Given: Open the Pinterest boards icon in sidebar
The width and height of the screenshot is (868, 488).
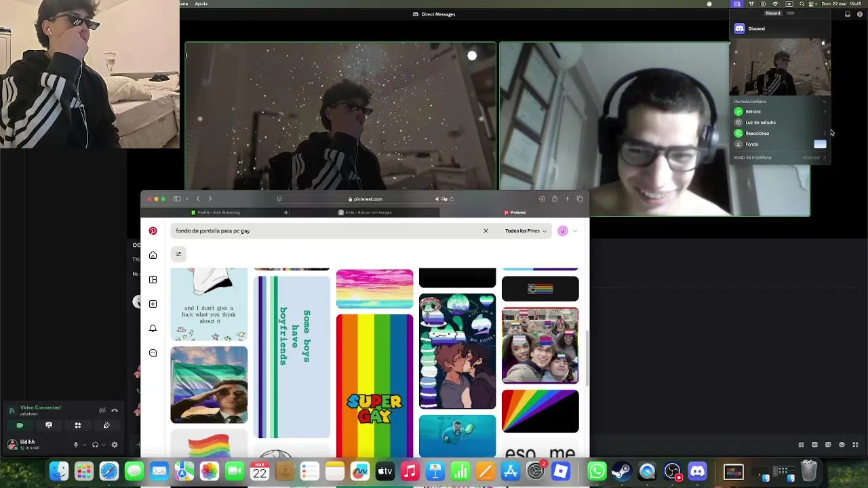Looking at the screenshot, I should point(153,280).
